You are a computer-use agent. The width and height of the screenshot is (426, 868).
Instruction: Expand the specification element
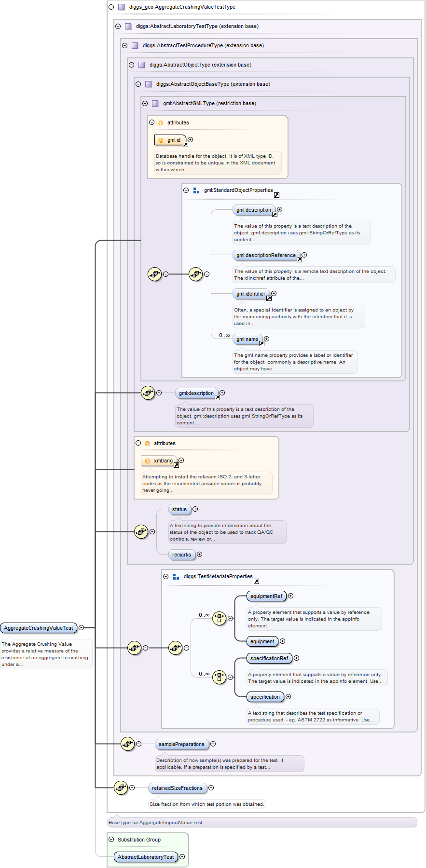288,697
